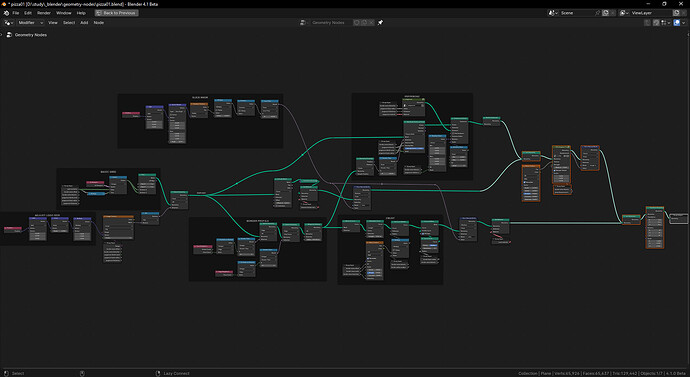
Task: Click the fake user shield icon of the node tree
Action: [357, 23]
